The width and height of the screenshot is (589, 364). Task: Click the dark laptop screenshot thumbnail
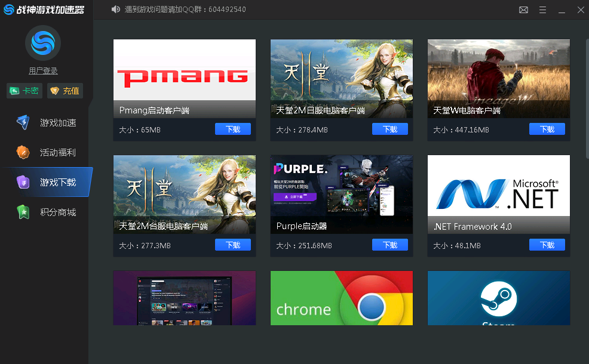tap(185, 298)
